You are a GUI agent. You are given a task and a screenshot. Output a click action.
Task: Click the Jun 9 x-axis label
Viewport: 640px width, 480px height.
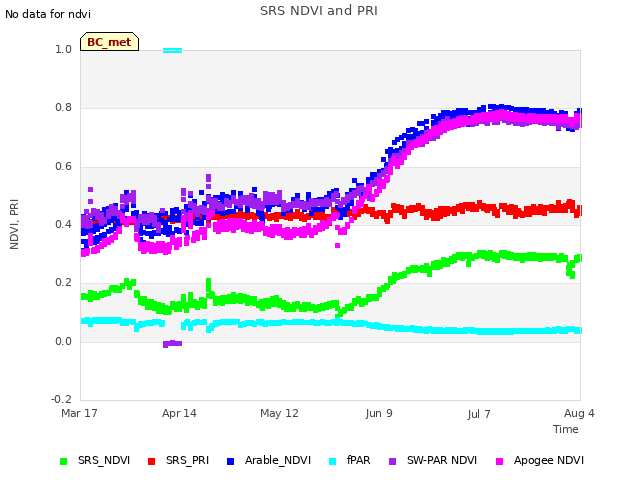coord(379,413)
